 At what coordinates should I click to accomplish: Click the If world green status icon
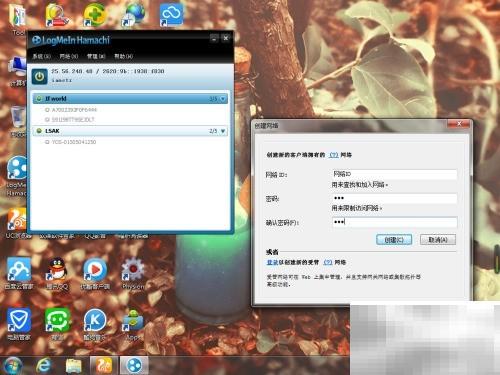pyautogui.click(x=39, y=99)
